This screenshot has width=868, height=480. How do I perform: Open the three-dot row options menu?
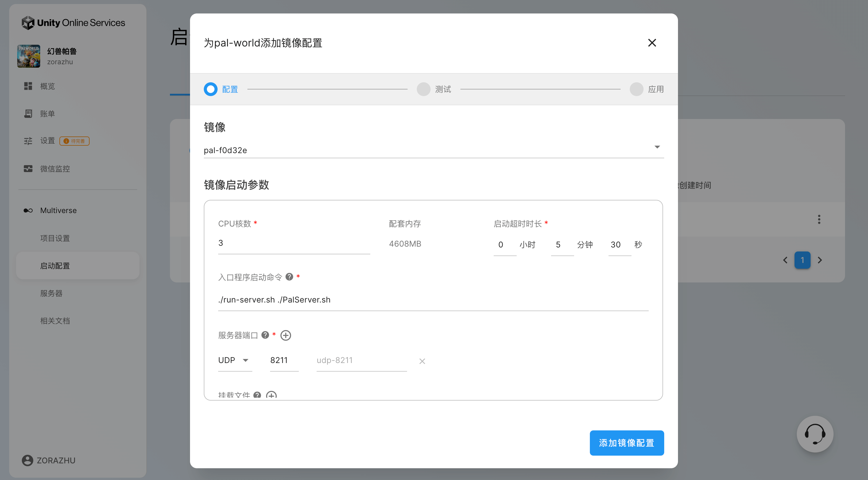(819, 219)
